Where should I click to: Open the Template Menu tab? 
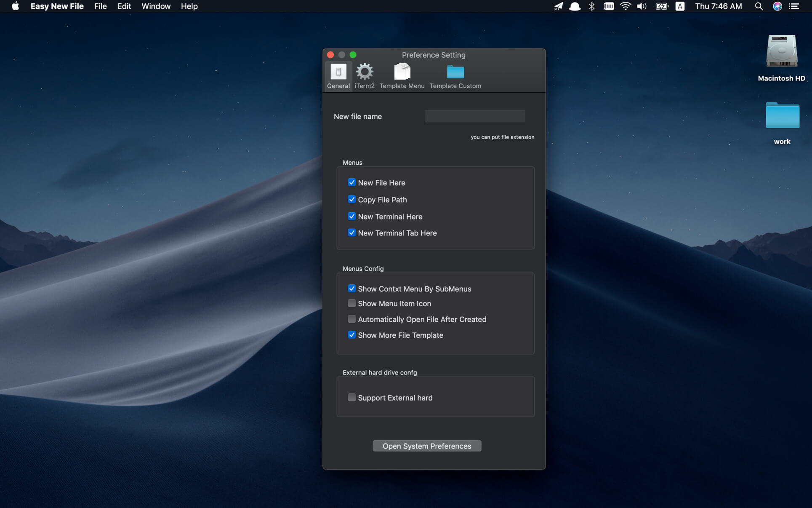coord(402,72)
